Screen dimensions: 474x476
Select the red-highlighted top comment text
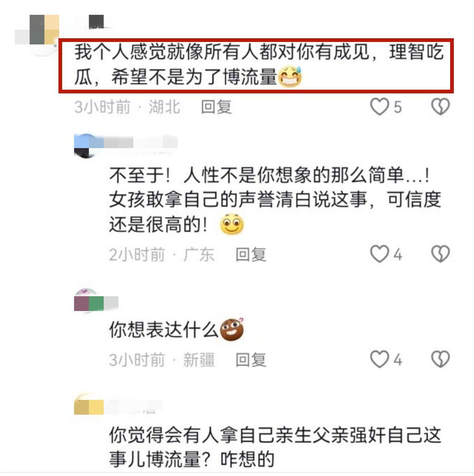pos(256,65)
